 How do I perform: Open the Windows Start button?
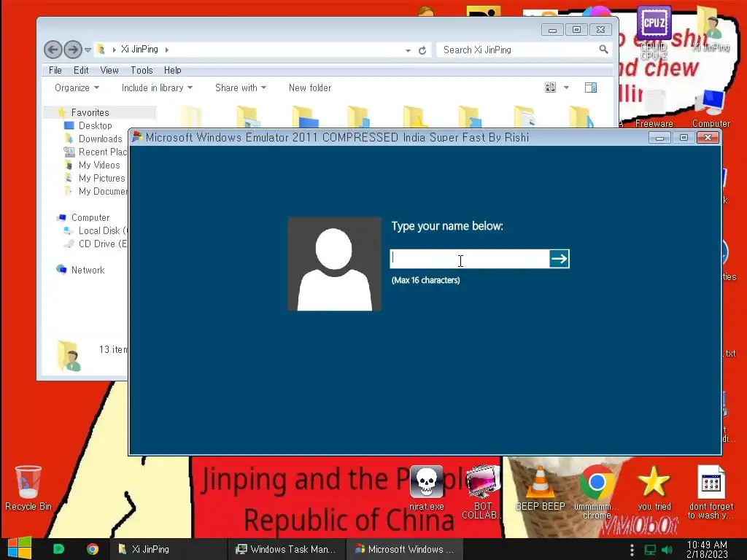[x=20, y=548]
